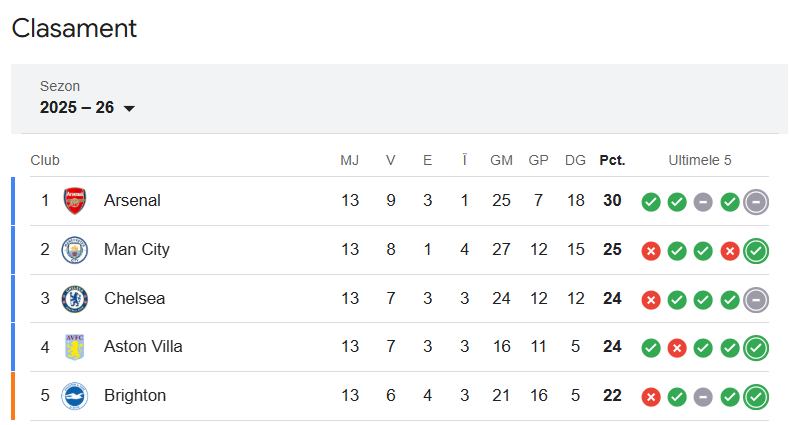Click Brighton's latest circled win icon
The width and height of the screenshot is (789, 425).
point(756,397)
